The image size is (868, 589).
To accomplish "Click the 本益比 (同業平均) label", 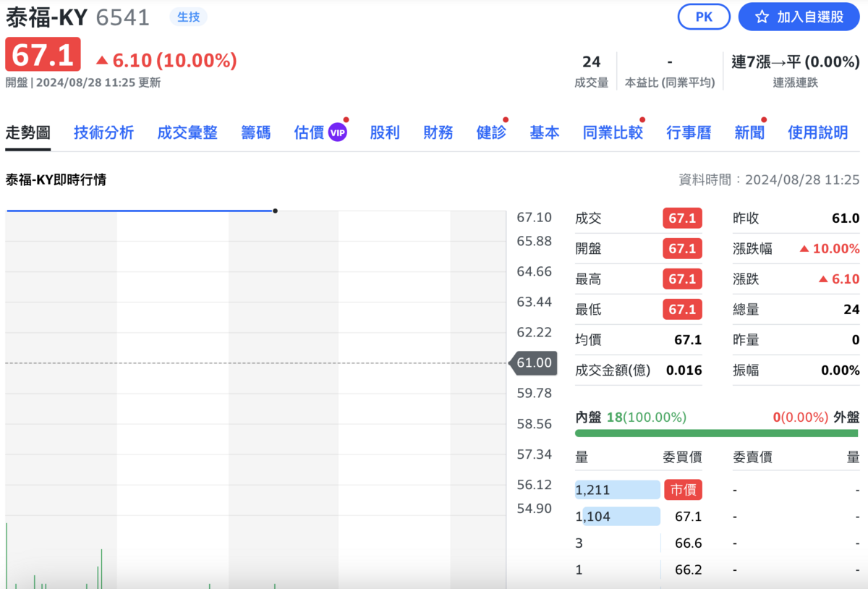I will coord(670,82).
